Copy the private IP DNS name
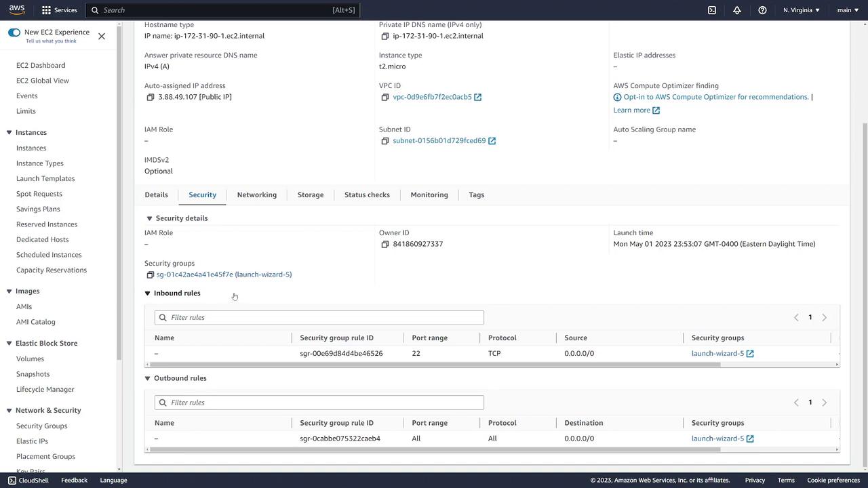Image resolution: width=868 pixels, height=488 pixels. pos(384,36)
